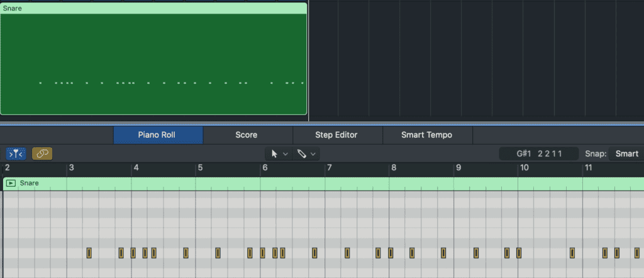Click bar 2 in the piano roll ruler
Screen dimensions: 644x278
(7, 167)
